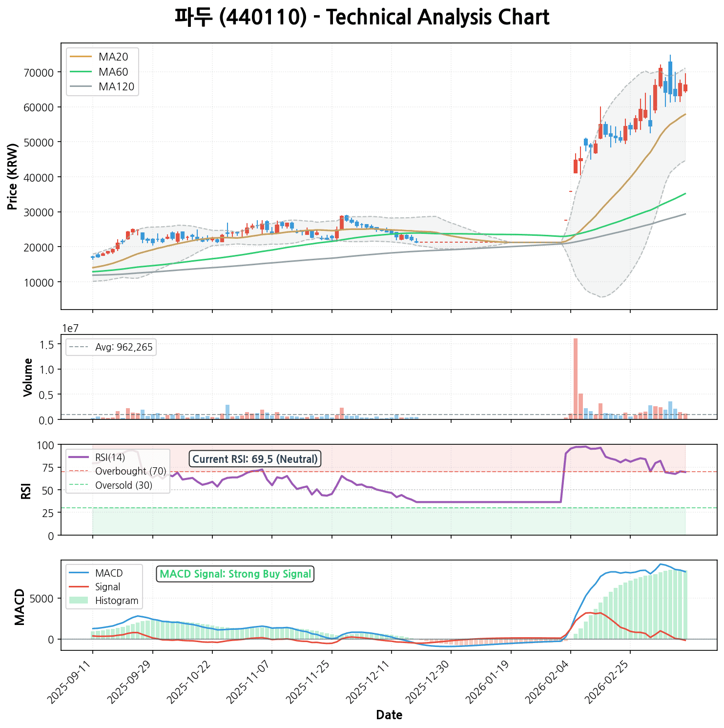Click the blue MACD legend entry
Screen dimensions: 724x728
(109, 573)
